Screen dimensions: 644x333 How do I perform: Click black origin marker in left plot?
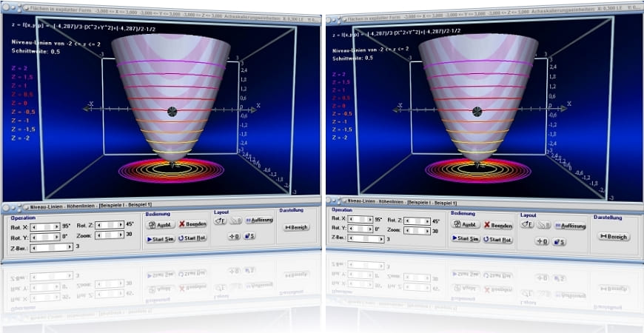[x=172, y=111]
